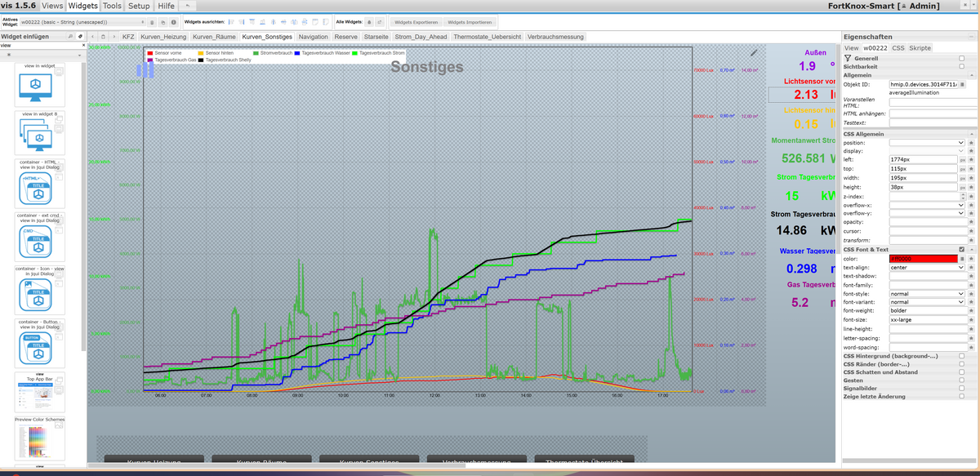Click Widgets Exportieren button

[x=416, y=22]
